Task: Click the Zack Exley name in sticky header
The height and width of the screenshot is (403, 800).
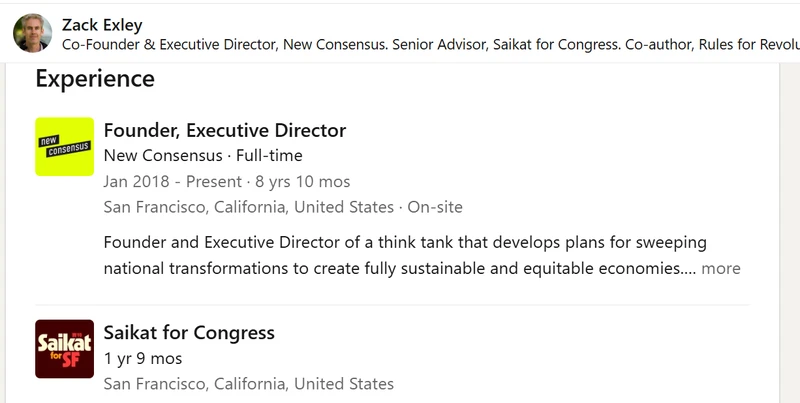Action: click(102, 24)
